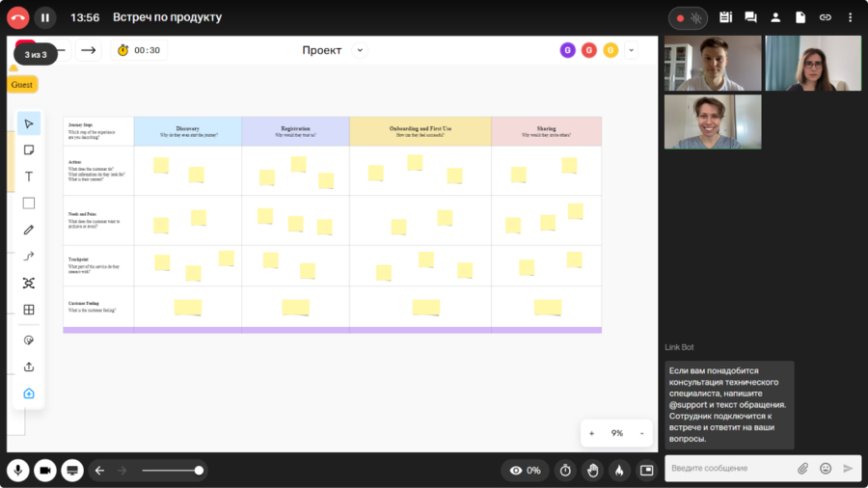Open the table grid tool
Image resolution: width=868 pixels, height=488 pixels.
pyautogui.click(x=29, y=310)
